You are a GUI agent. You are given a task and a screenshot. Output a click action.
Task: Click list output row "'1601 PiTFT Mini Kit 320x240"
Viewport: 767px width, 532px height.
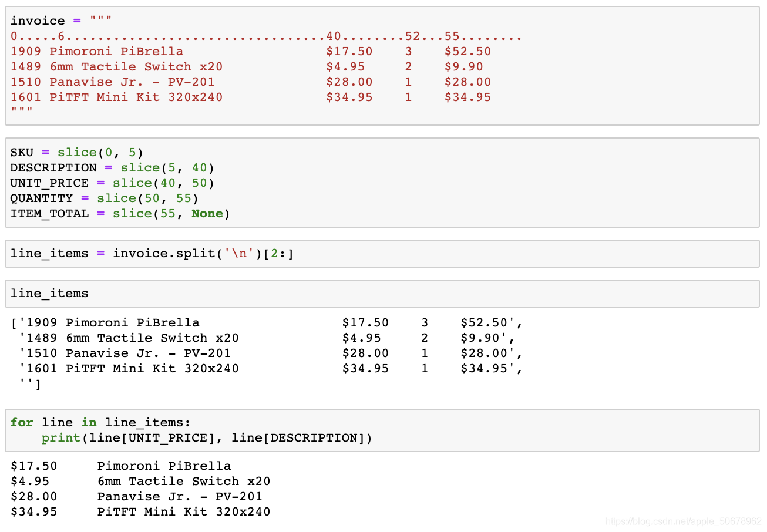coord(271,369)
